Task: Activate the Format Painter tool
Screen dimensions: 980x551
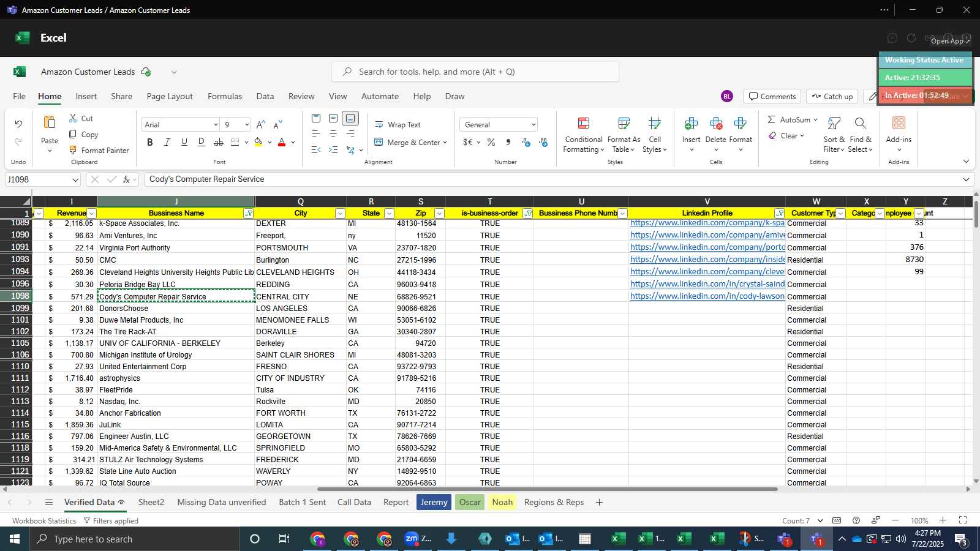Action: [x=99, y=150]
